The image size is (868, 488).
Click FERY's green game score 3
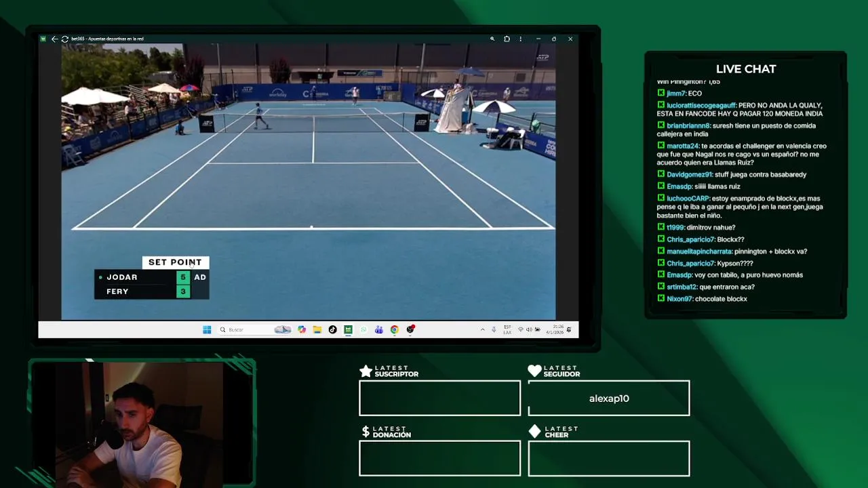[183, 291]
